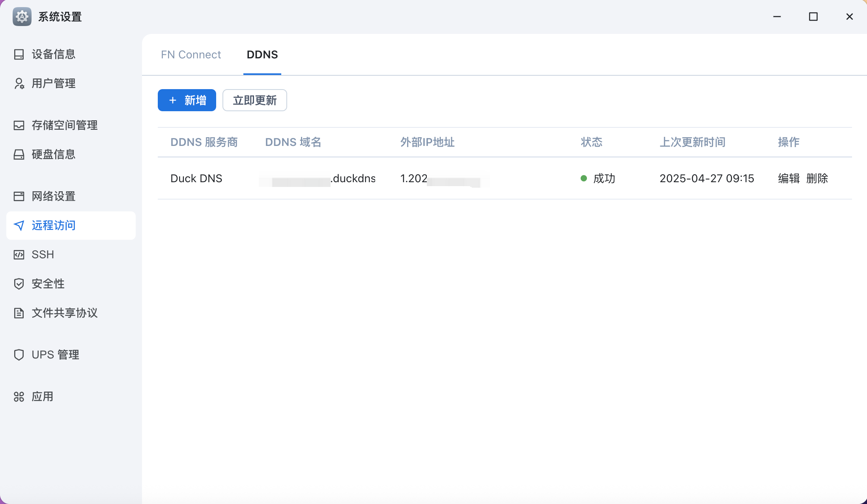Open 文件共享协议 page
867x504 pixels.
pyautogui.click(x=71, y=313)
